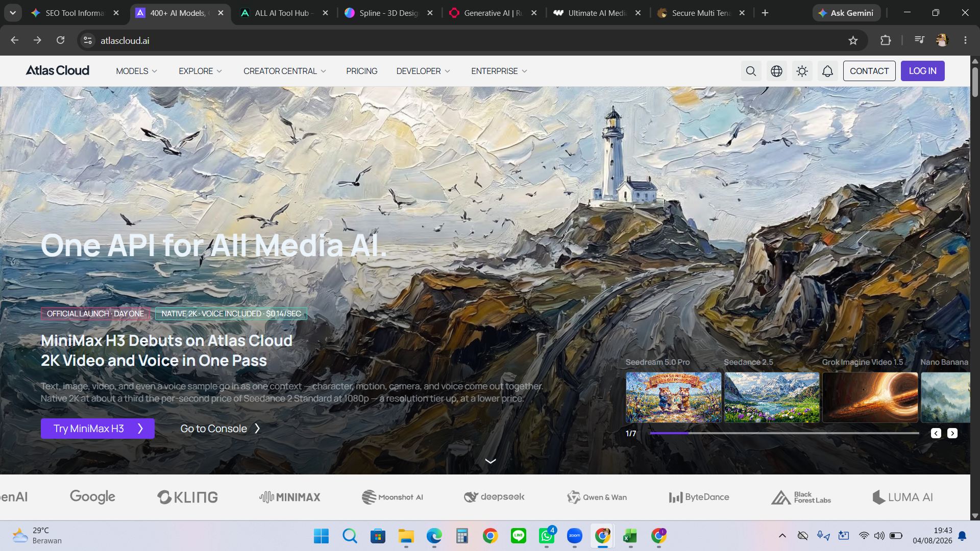This screenshot has height=551, width=980.
Task: Open Microsoft Edge from the taskbar
Action: click(x=434, y=536)
